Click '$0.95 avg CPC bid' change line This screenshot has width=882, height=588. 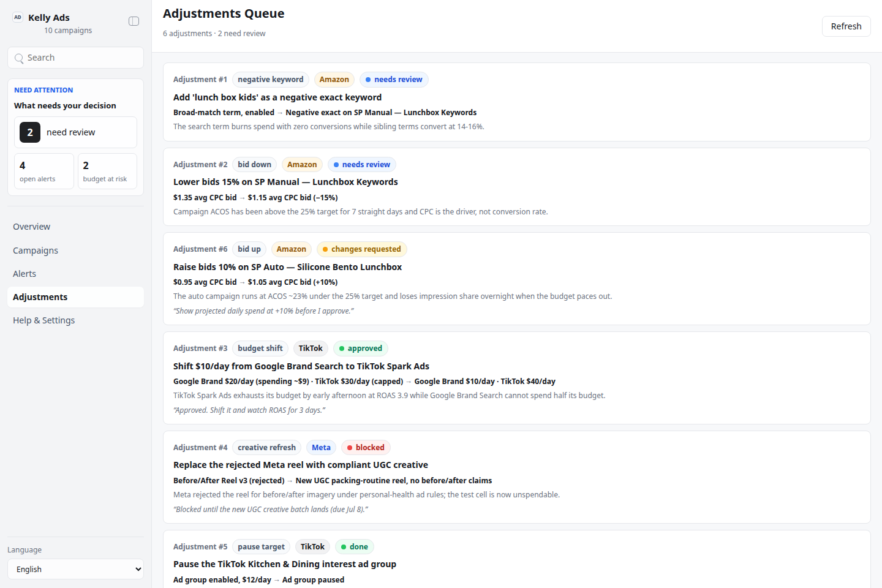pos(255,282)
